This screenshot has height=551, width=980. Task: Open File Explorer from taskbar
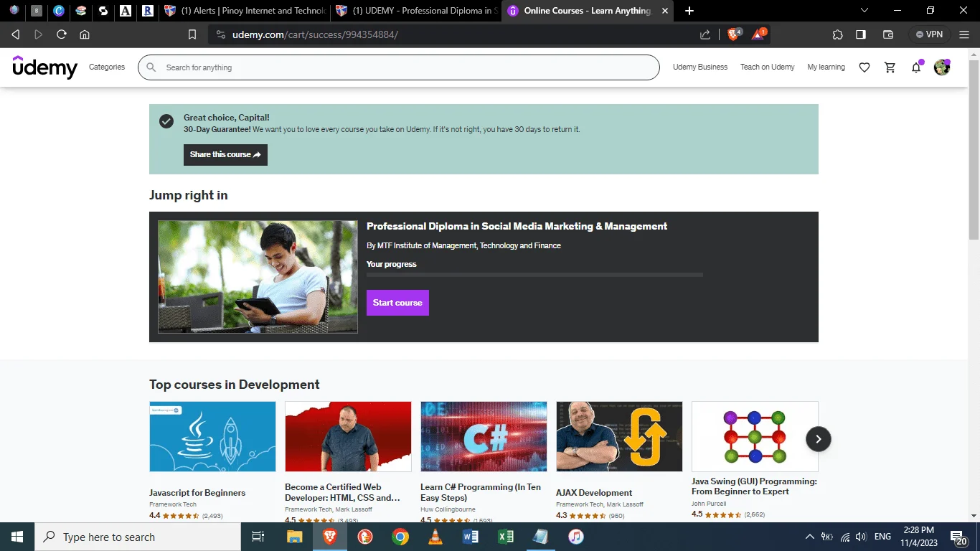pos(295,537)
